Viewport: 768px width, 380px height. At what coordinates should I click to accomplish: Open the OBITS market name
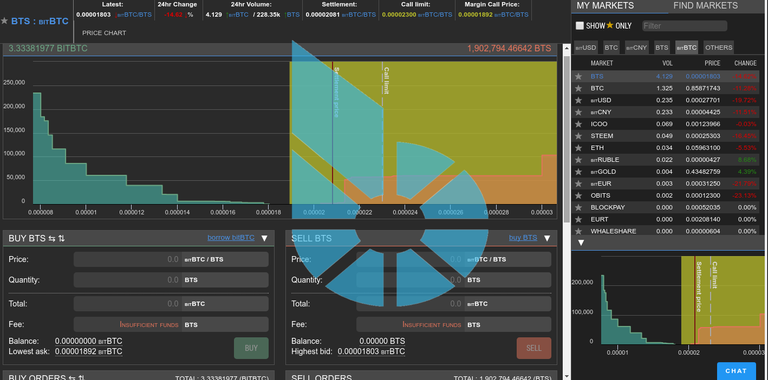[x=600, y=196]
